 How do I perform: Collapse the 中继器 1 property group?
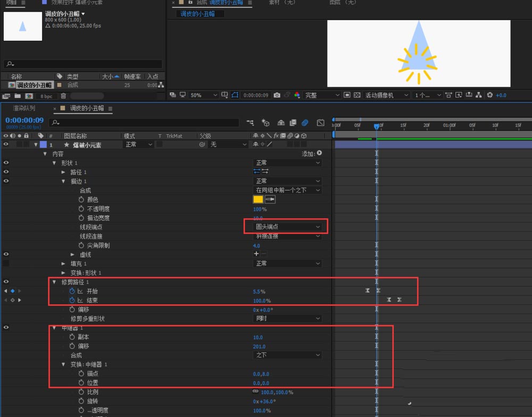tap(55, 328)
